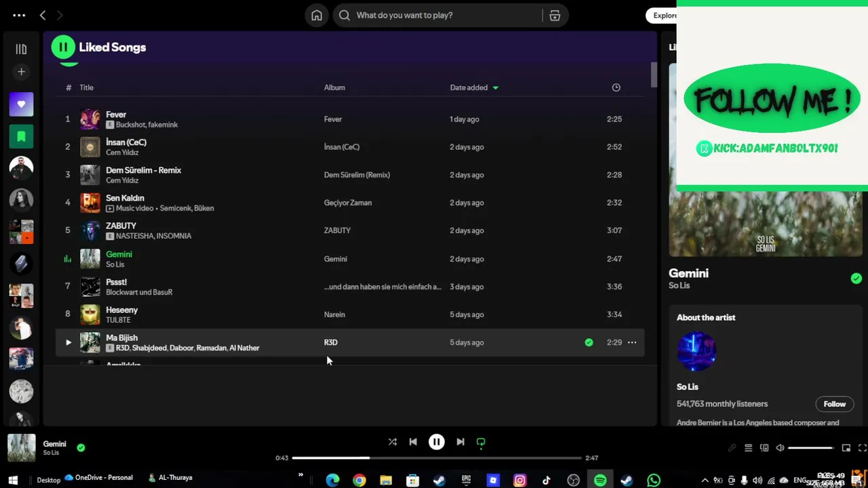Open the Browse icon in the search bar

click(555, 15)
